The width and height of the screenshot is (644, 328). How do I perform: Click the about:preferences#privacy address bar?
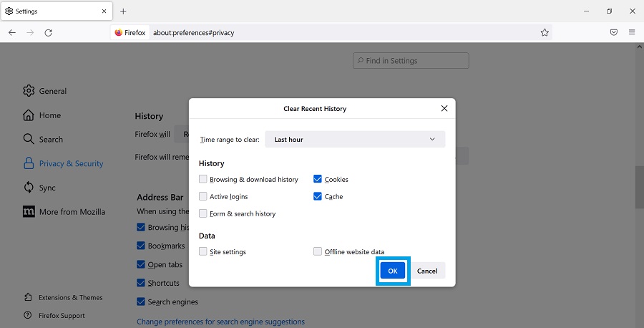click(x=331, y=32)
